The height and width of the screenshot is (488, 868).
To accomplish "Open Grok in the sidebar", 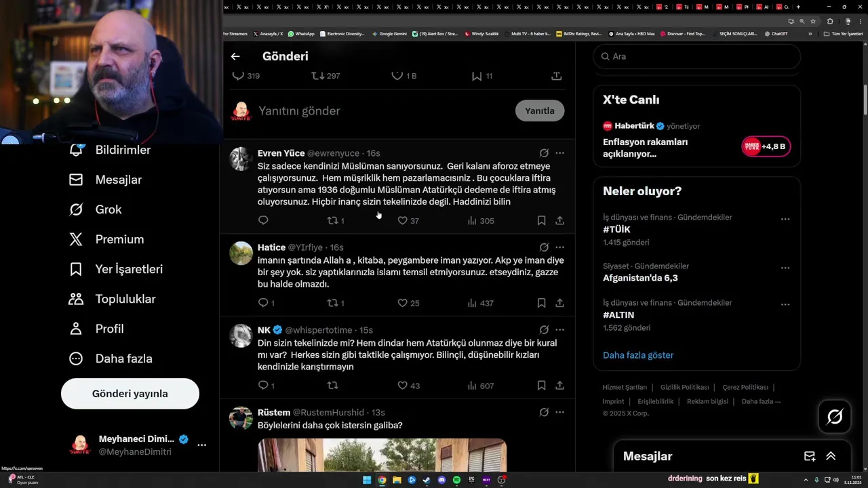I will click(x=96, y=209).
